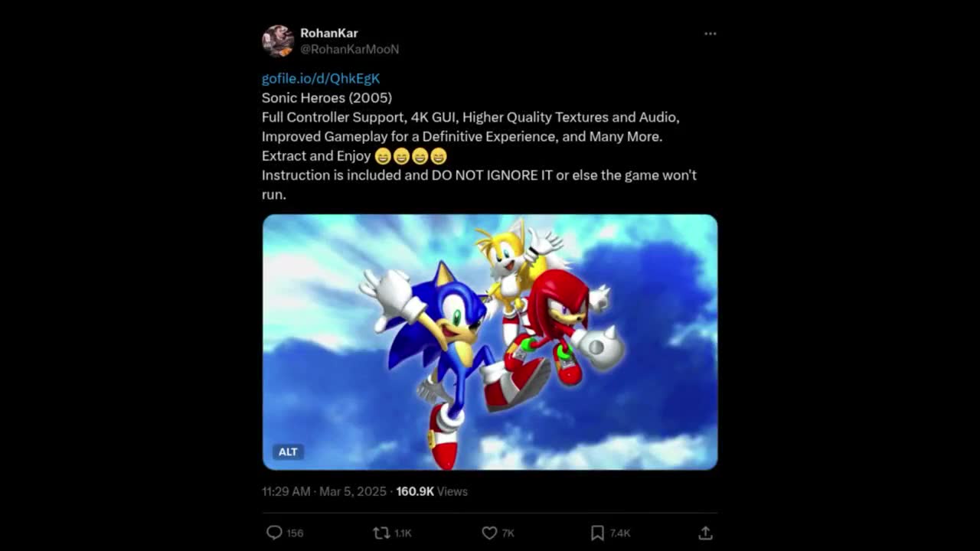Screen dimensions: 980x551
Task: Click the Sonic Heroes (2005) text line
Action: 327,98
